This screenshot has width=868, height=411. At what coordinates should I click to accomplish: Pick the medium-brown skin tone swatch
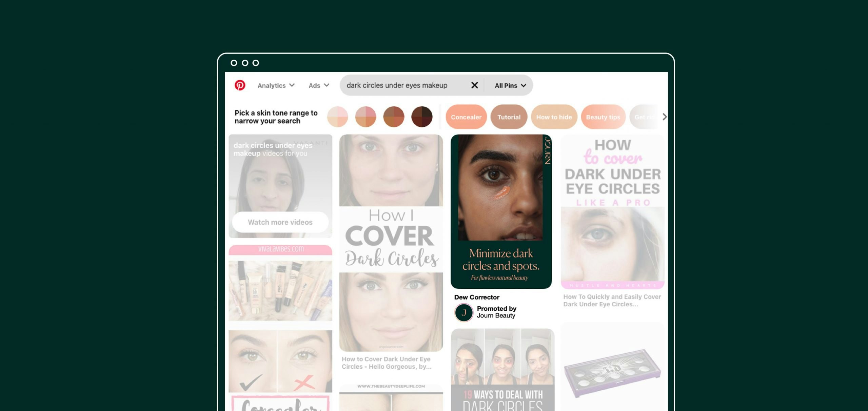point(394,117)
